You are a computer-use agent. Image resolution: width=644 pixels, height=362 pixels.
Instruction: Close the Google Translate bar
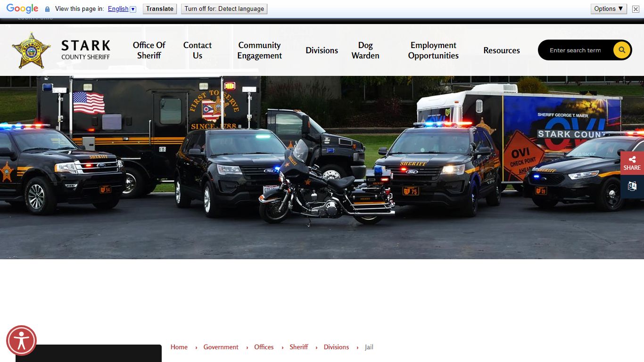tap(636, 9)
